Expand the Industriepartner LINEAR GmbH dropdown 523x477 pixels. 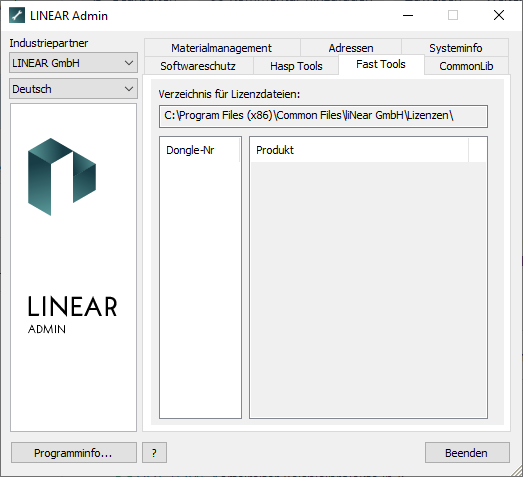[x=73, y=63]
